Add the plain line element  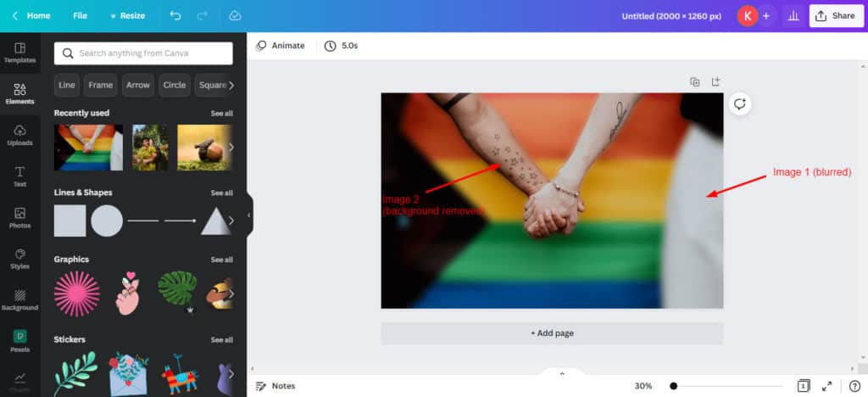(x=143, y=221)
